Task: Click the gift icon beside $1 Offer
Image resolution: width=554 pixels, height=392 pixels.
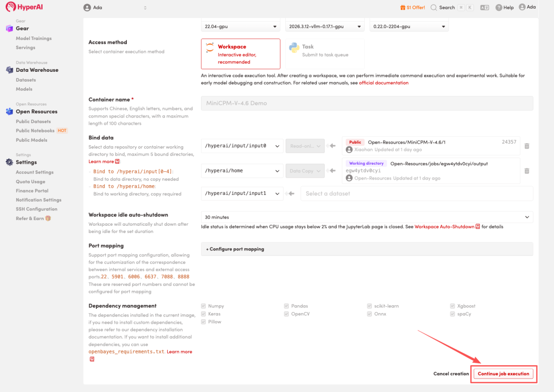Action: [x=403, y=7]
